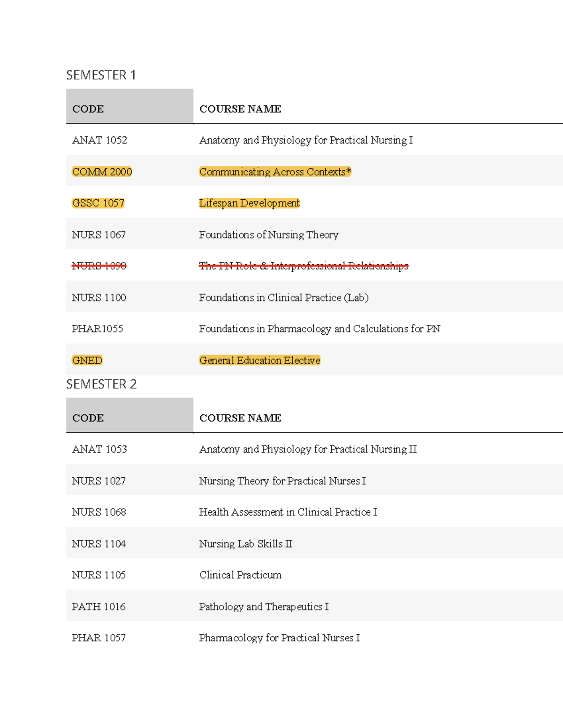Click the CODE header in the Semester 2 table
The width and height of the screenshot is (563, 728).
(88, 418)
